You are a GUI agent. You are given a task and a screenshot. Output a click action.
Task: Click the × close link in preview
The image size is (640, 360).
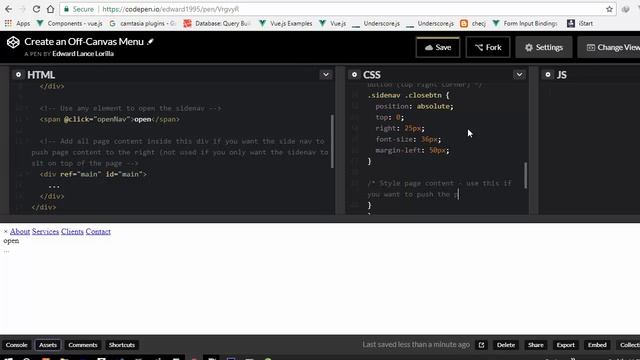pos(6,231)
